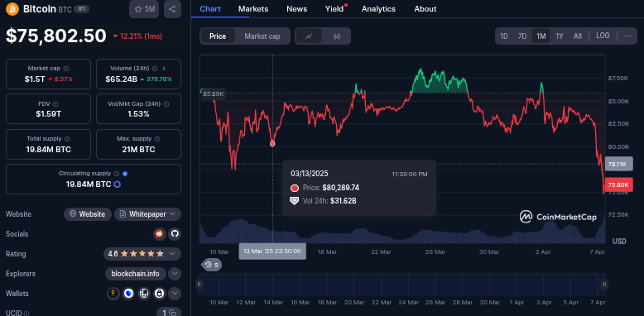Image resolution: width=644 pixels, height=316 pixels.
Task: Open the more options ellipsis on chart
Action: 627,36
